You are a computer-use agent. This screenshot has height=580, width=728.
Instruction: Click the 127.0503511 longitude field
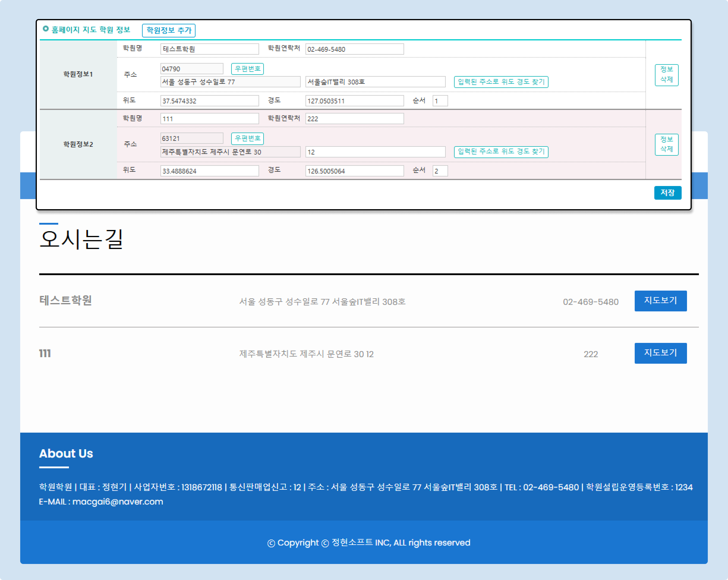pyautogui.click(x=354, y=101)
